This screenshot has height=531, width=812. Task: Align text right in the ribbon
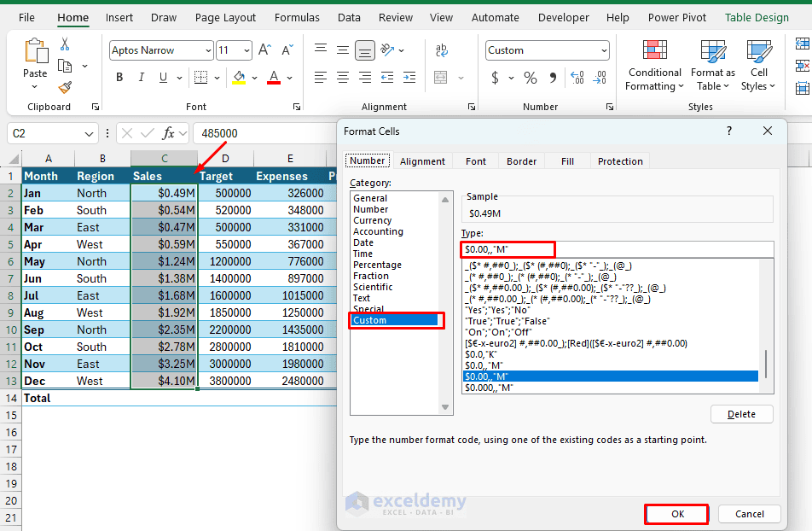tap(365, 78)
